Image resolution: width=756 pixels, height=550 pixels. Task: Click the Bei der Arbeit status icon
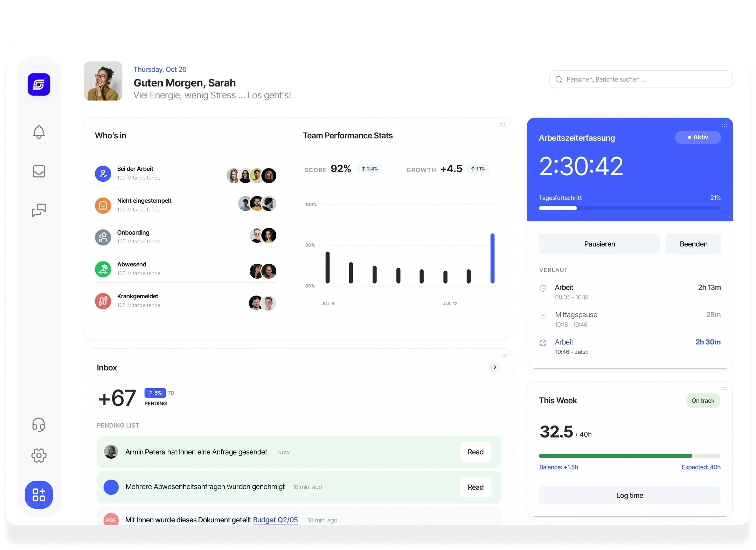(x=103, y=174)
